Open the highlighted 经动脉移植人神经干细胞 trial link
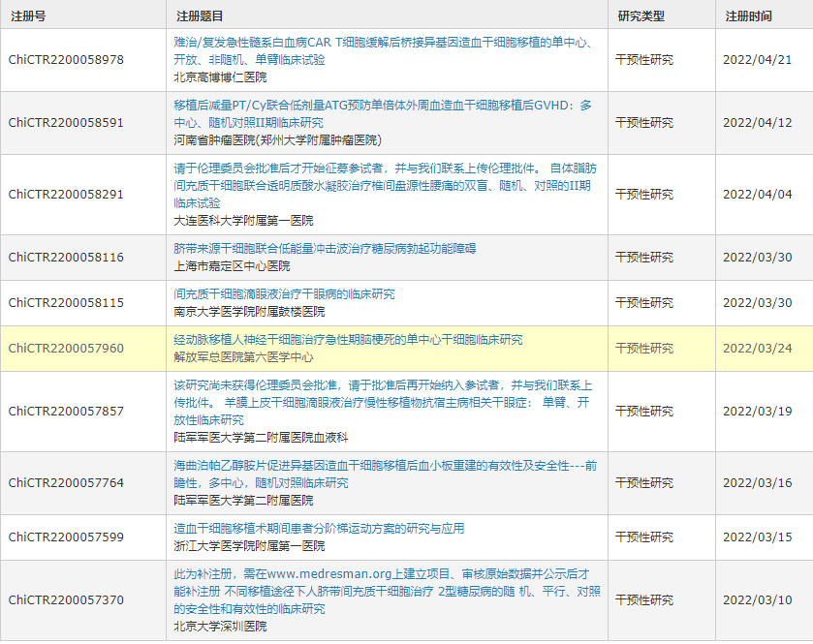This screenshot has width=813, height=644. (x=348, y=340)
